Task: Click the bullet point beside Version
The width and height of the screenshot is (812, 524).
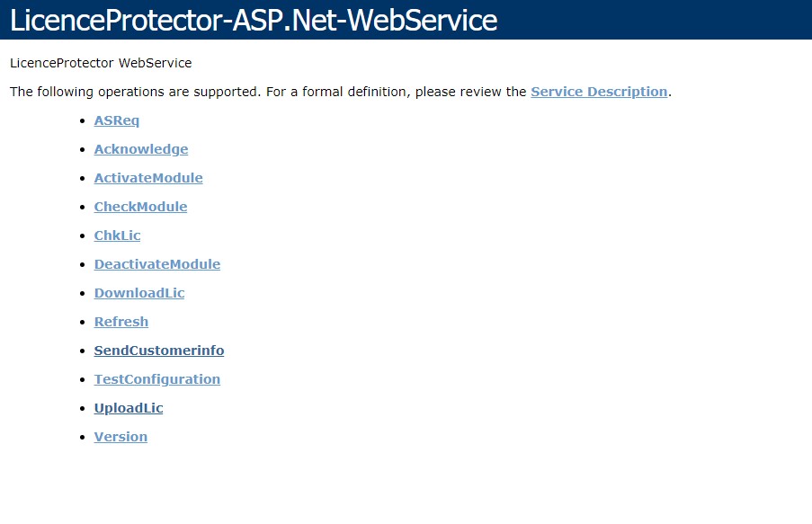Action: [x=84, y=437]
